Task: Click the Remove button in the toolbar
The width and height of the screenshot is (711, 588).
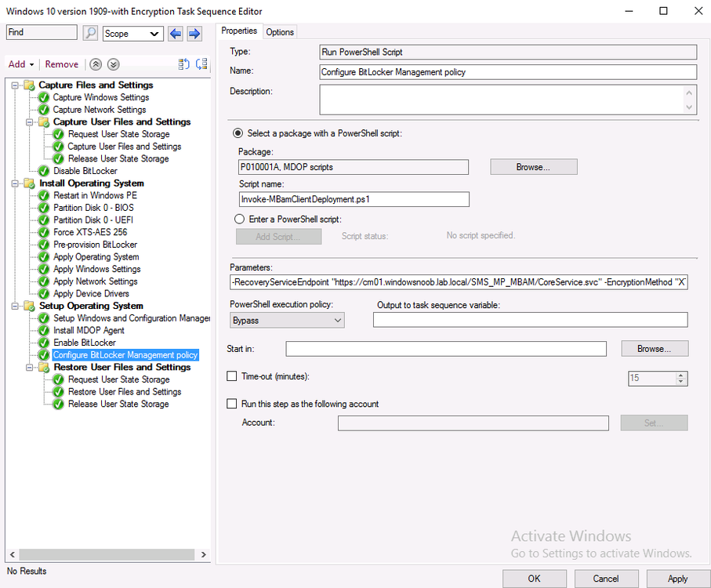Action: point(62,64)
